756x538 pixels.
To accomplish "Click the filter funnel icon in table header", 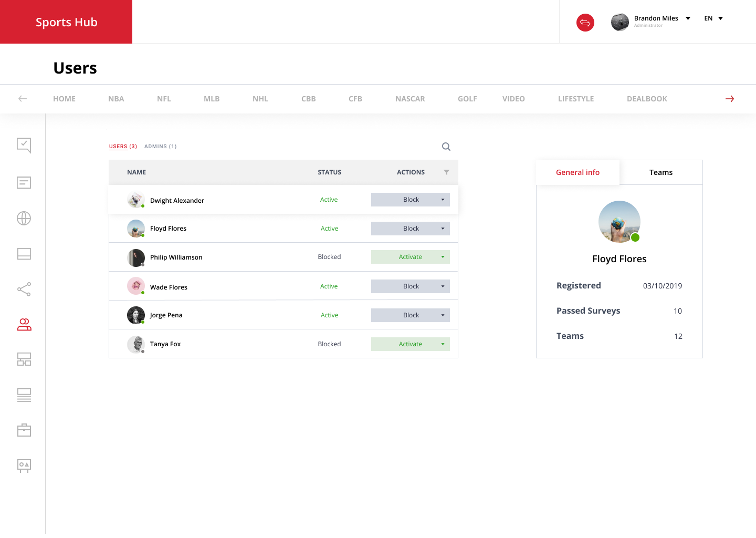I will coord(446,172).
